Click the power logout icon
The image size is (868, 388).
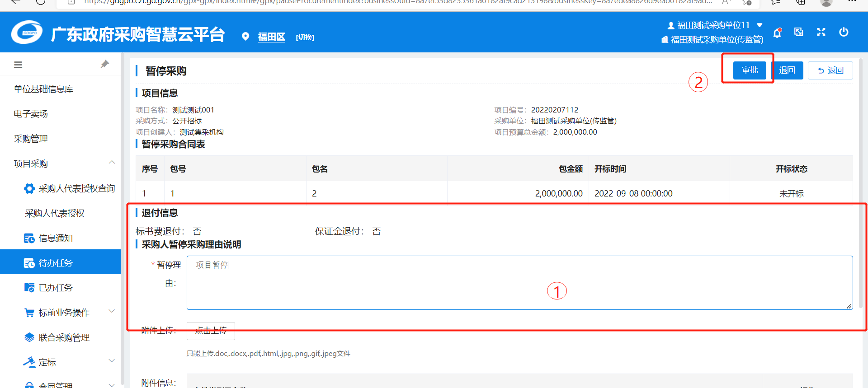[844, 32]
